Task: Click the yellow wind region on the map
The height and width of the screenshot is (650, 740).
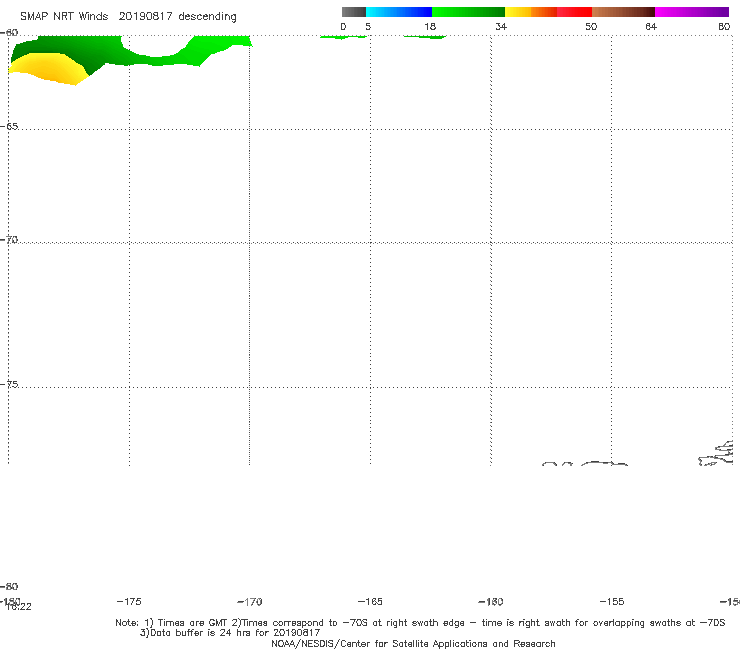Action: point(50,70)
